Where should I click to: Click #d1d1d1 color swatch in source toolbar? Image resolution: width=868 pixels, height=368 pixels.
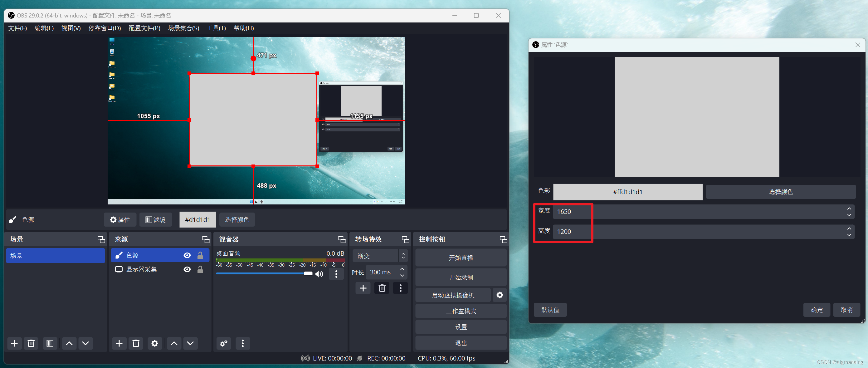197,220
